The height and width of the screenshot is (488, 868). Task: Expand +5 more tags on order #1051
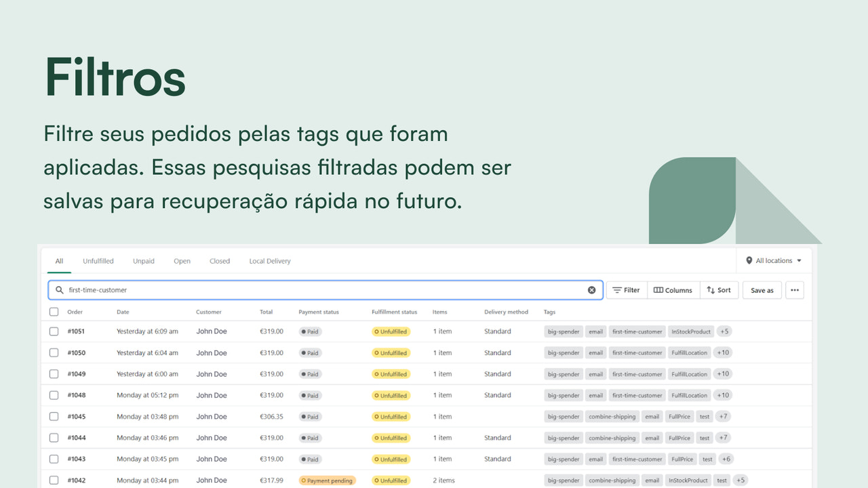pyautogui.click(x=724, y=331)
